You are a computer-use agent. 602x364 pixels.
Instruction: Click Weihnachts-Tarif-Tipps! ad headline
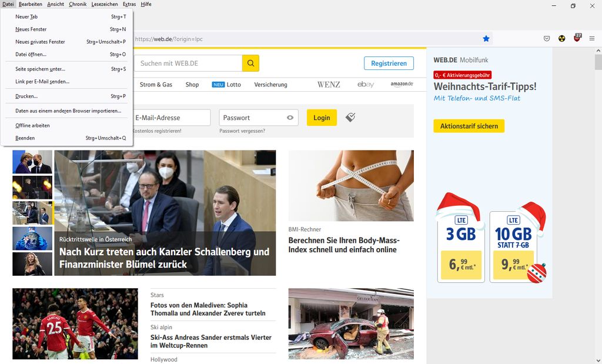(485, 86)
